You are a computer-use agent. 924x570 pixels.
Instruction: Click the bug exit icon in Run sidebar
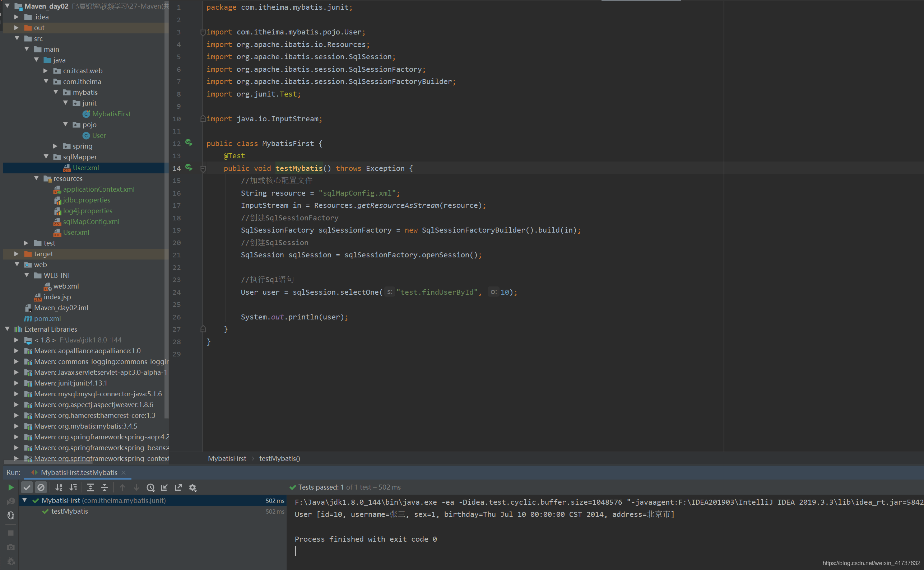click(x=11, y=561)
